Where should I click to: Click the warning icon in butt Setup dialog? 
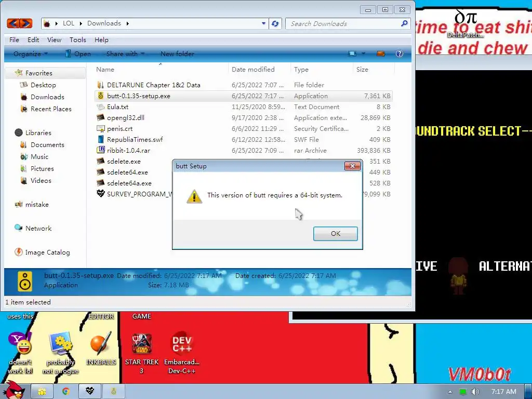tap(194, 196)
